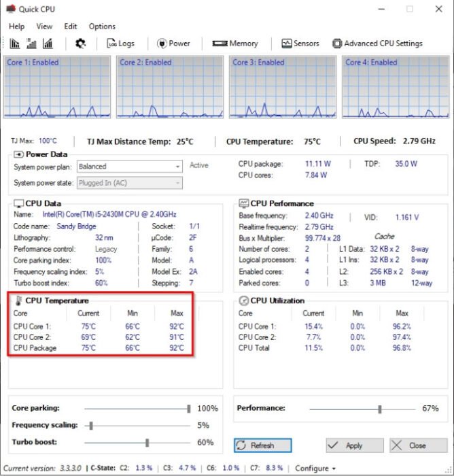Click the TDP 35.0 W value
This screenshot has height=476, width=454.
coord(406,164)
